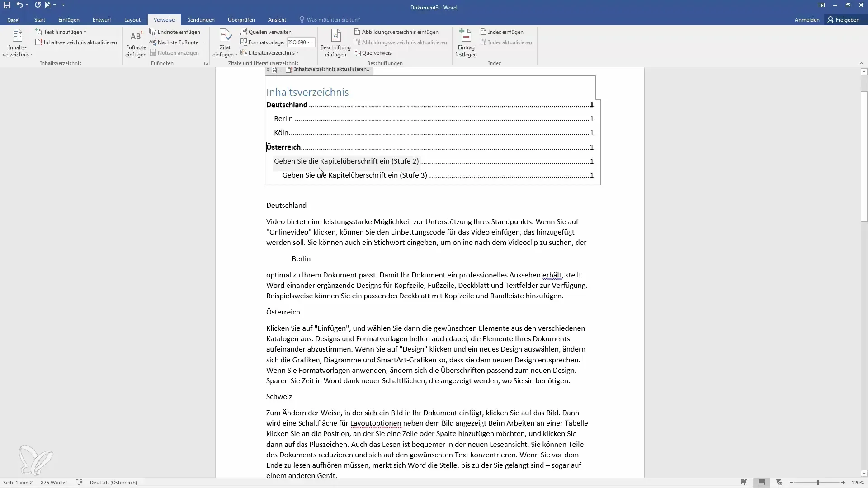Switch to the Start tab
Image resolution: width=868 pixels, height=488 pixels.
coord(40,20)
